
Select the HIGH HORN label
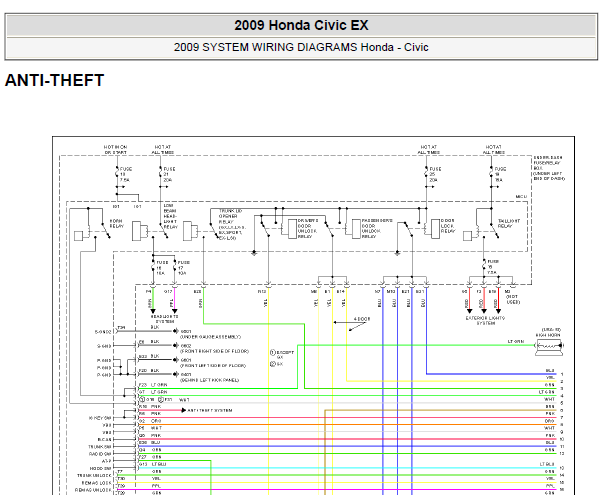548,335
